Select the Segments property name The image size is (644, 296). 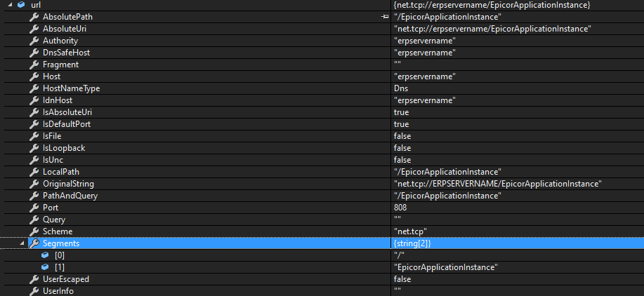click(x=61, y=243)
